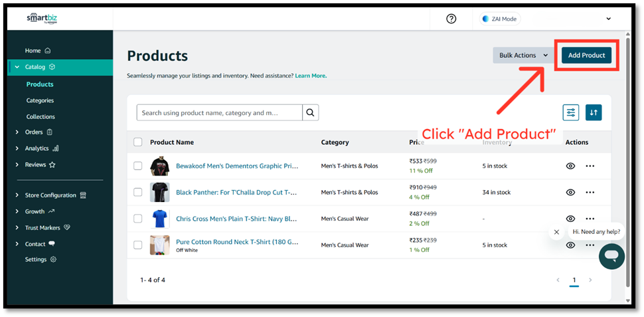Open Categories in the Catalog menu

click(x=40, y=100)
